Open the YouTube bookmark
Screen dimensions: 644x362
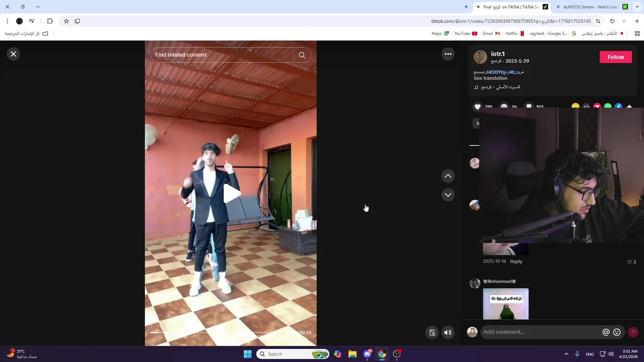click(x=465, y=34)
